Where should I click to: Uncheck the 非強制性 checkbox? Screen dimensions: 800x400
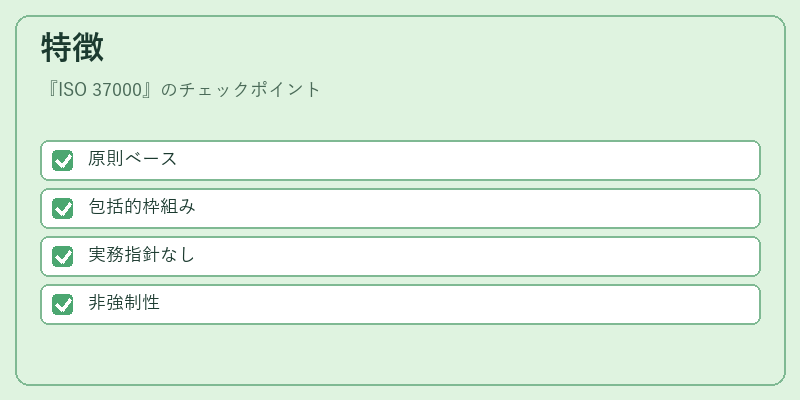(63, 304)
